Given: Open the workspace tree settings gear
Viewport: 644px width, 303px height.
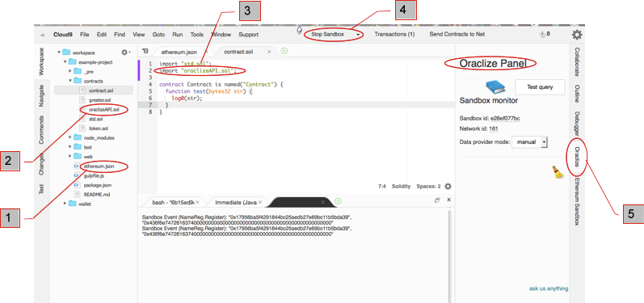Looking at the screenshot, I should [125, 53].
